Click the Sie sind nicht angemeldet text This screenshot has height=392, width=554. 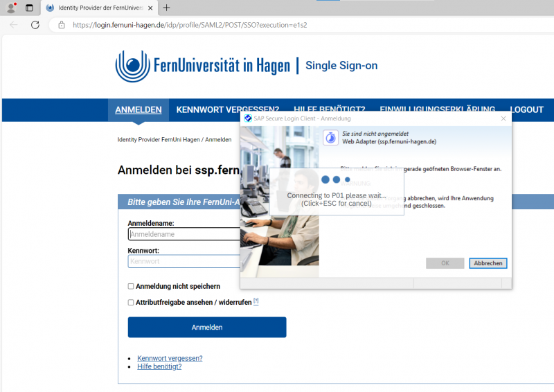(x=375, y=134)
